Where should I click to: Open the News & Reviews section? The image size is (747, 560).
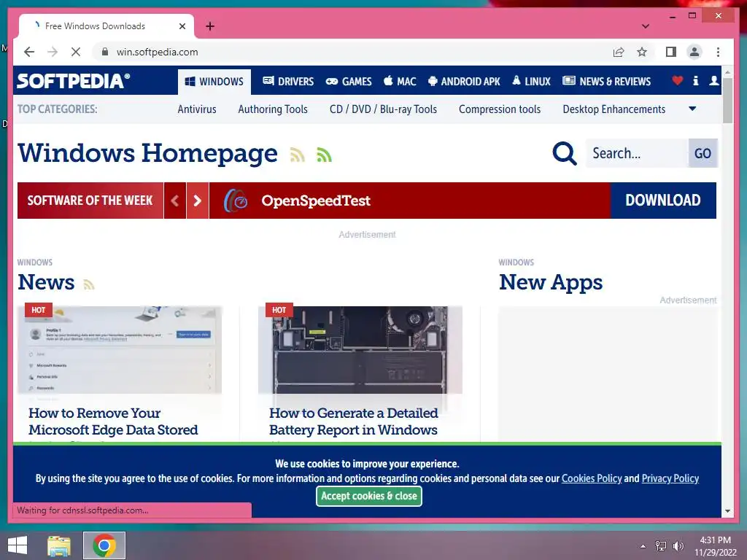click(x=606, y=82)
